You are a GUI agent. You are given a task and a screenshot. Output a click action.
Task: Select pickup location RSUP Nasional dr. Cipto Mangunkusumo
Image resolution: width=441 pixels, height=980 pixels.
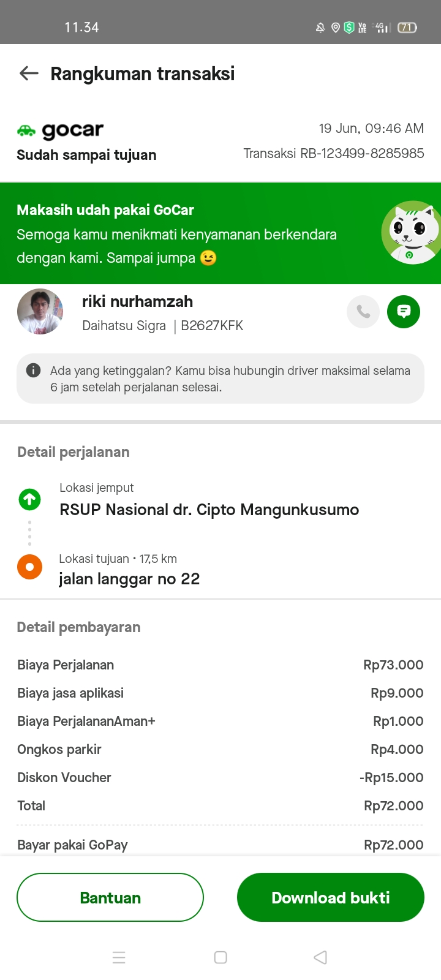(x=209, y=510)
